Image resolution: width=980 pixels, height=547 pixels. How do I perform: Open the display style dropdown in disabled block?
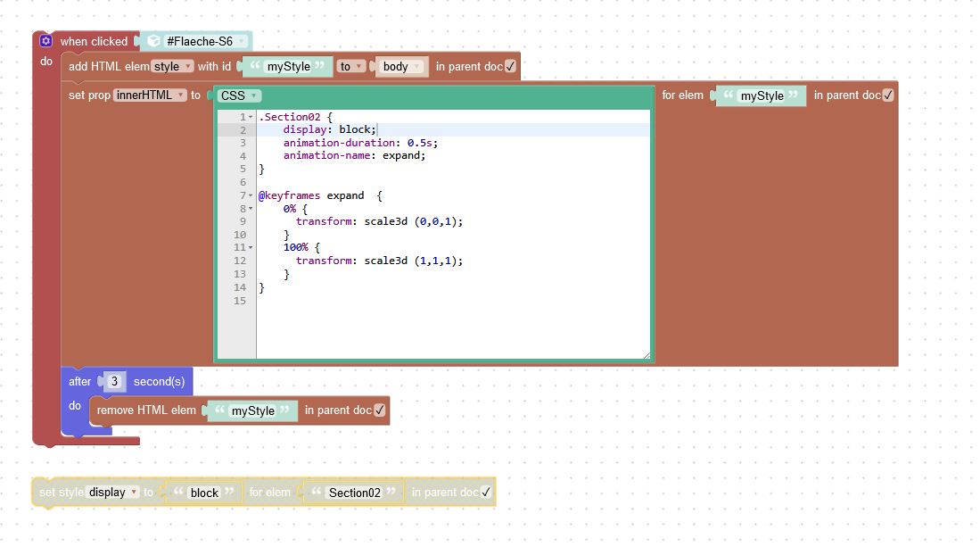tap(112, 493)
